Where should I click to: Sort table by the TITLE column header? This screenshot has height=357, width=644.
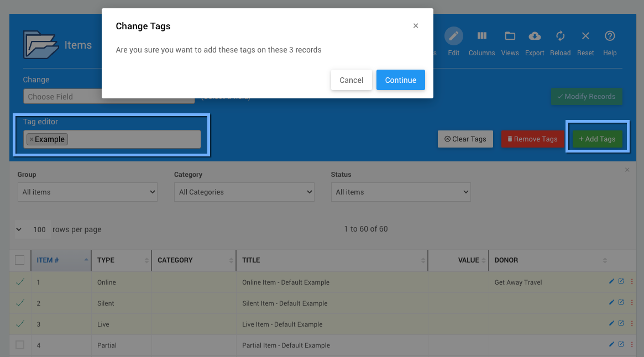[251, 260]
